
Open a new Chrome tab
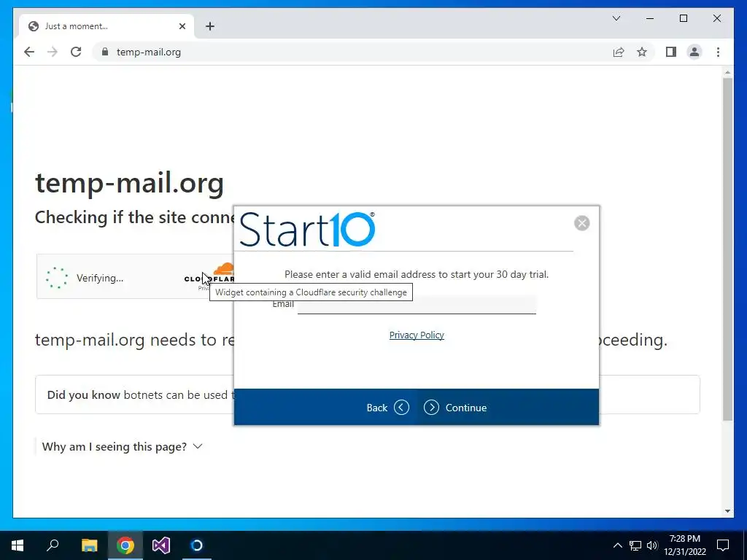tap(210, 26)
